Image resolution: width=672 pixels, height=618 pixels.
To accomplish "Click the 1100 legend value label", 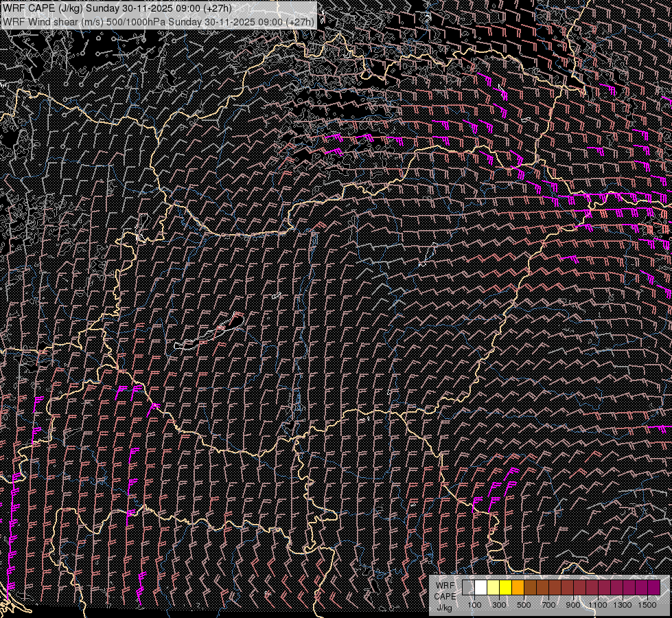I will coord(598,605).
